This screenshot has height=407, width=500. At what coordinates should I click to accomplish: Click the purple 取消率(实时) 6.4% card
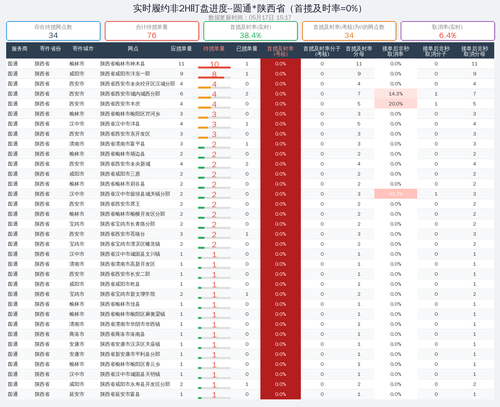pos(447,31)
